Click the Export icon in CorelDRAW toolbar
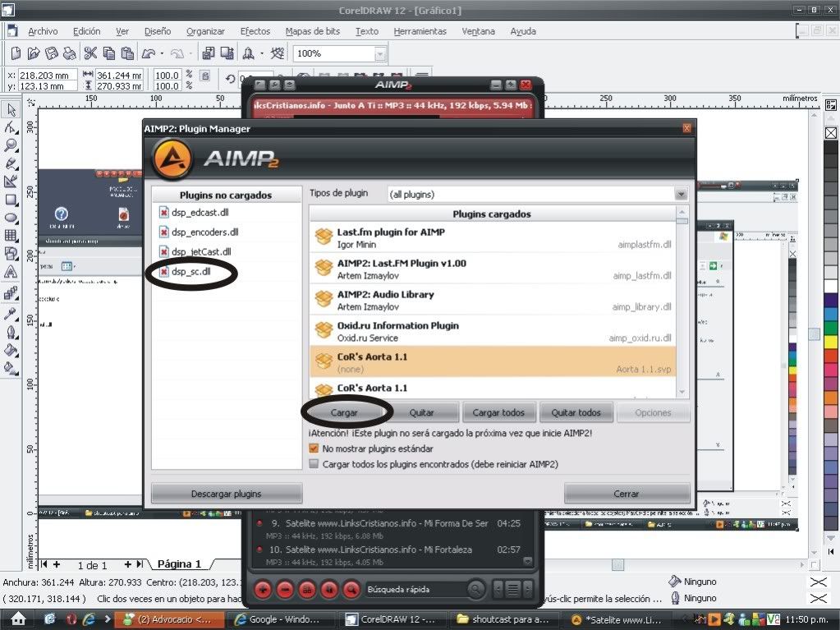The width and height of the screenshot is (840, 630). click(x=227, y=53)
